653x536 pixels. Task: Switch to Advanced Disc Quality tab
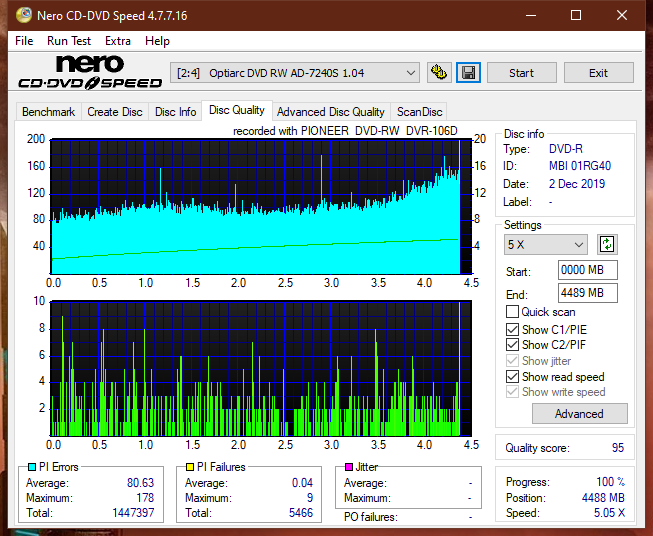331,112
